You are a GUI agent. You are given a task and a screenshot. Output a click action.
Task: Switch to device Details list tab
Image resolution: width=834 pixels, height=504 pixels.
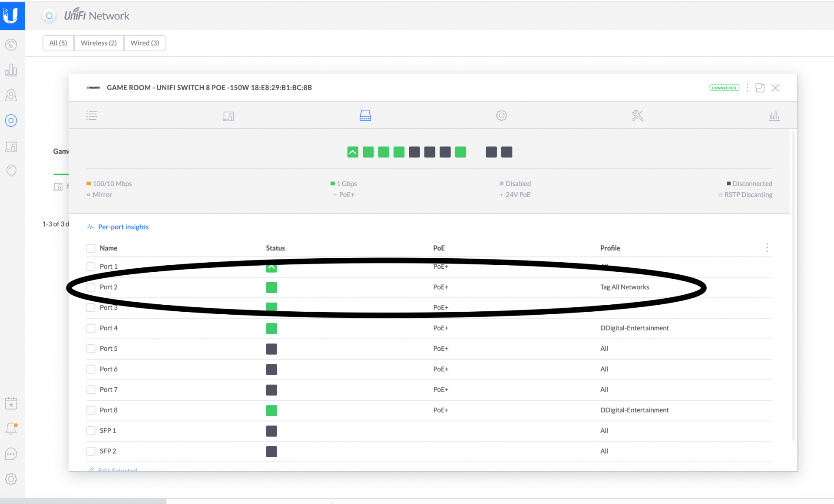(92, 115)
